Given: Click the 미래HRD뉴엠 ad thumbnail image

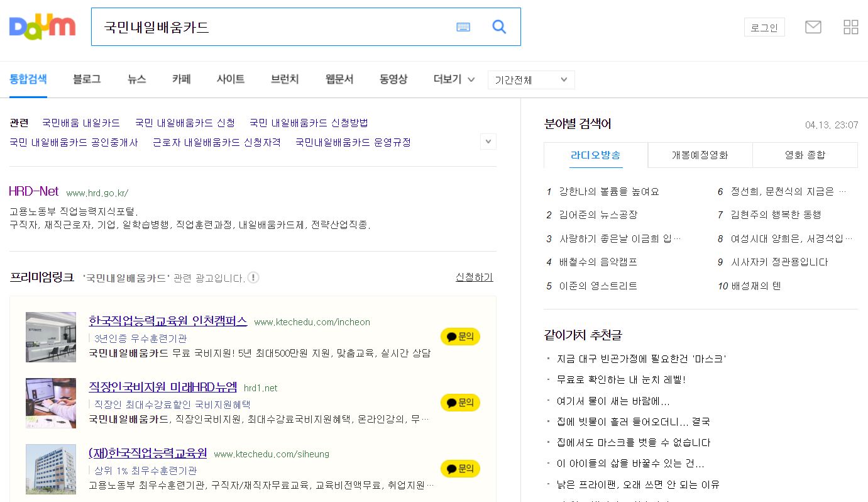Looking at the screenshot, I should tap(51, 403).
